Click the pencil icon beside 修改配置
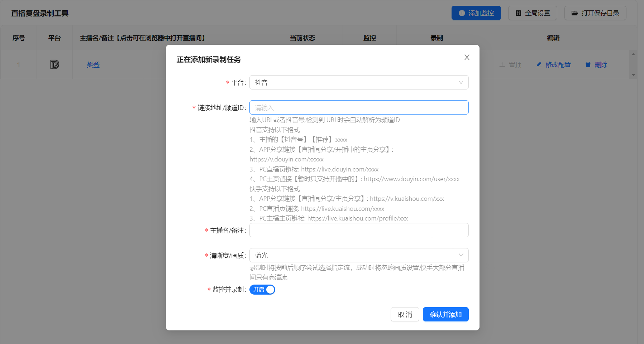Image resolution: width=644 pixels, height=344 pixels. tap(539, 65)
